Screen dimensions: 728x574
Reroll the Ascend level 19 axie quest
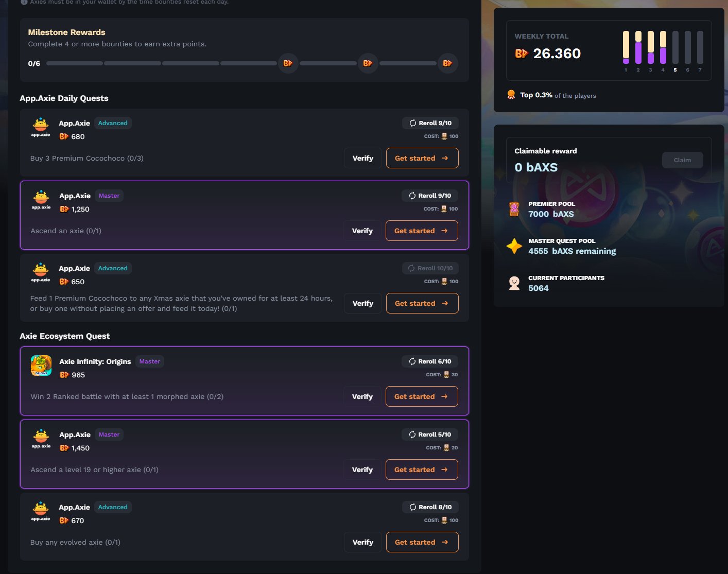click(430, 434)
